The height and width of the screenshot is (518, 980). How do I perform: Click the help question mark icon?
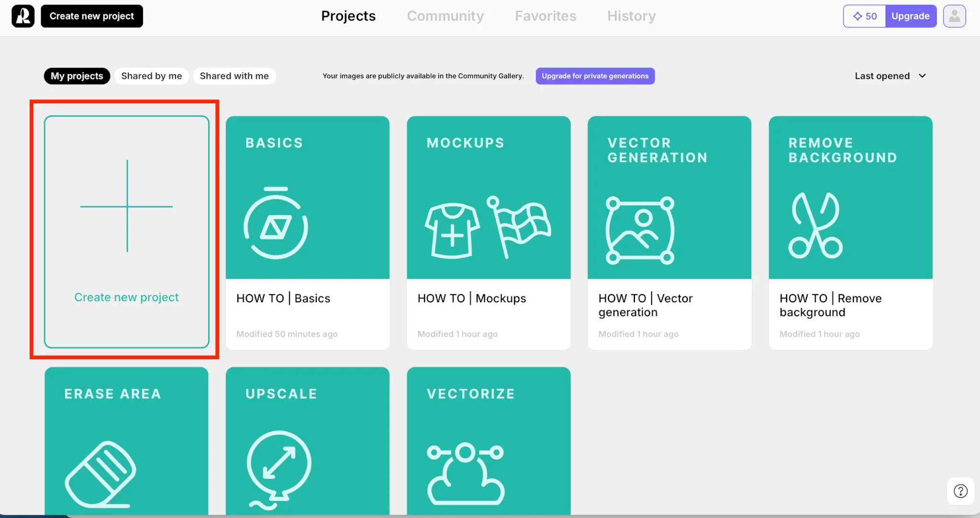(960, 491)
